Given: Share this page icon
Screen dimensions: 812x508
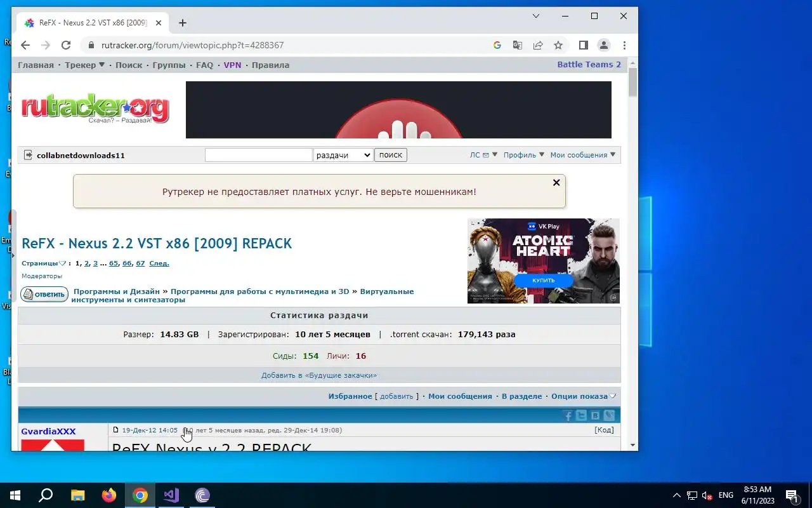Looking at the screenshot, I should point(538,45).
